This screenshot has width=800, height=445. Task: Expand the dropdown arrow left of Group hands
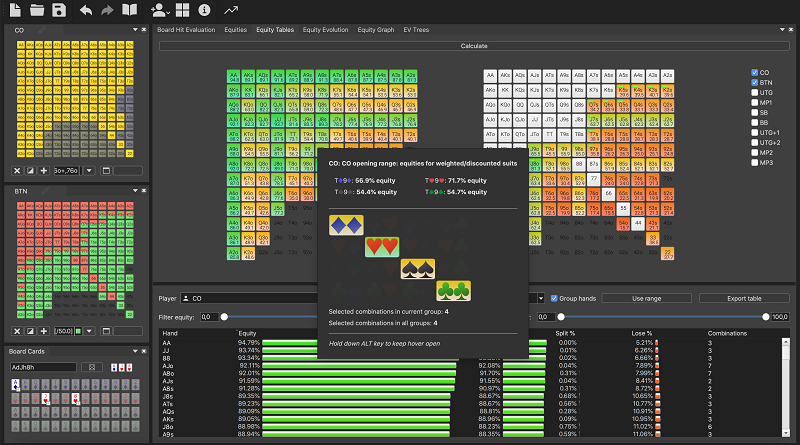540,299
